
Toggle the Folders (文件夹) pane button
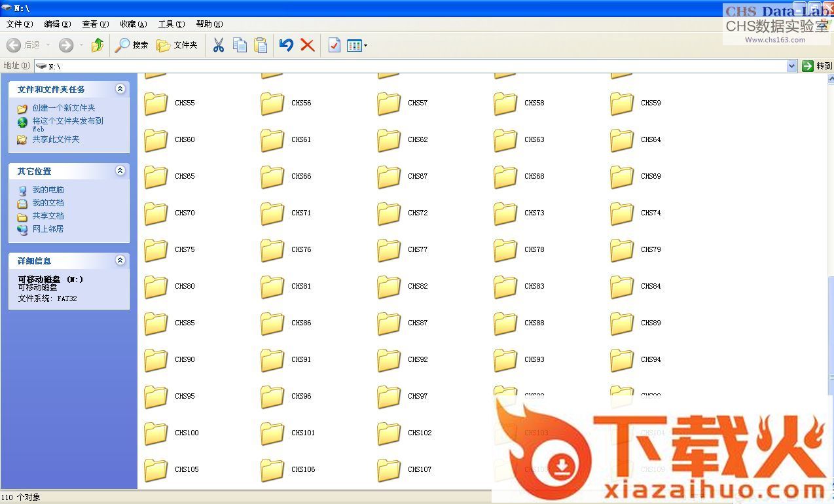[177, 45]
